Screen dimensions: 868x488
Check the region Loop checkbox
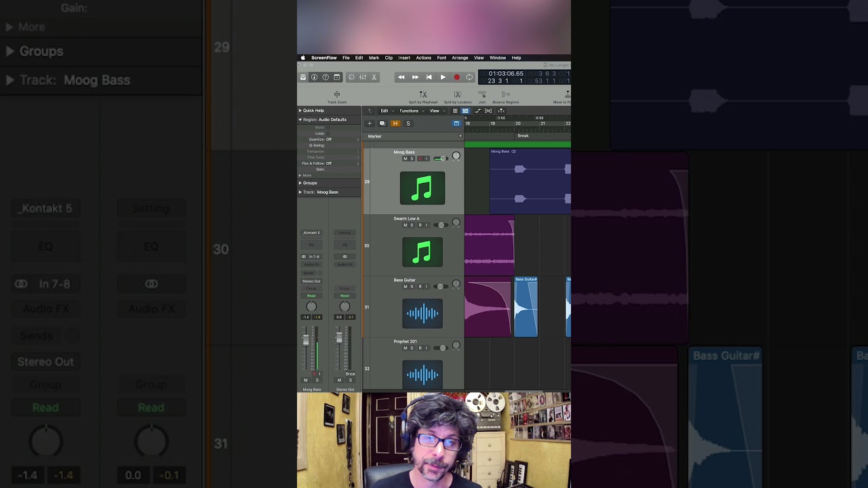click(328, 134)
